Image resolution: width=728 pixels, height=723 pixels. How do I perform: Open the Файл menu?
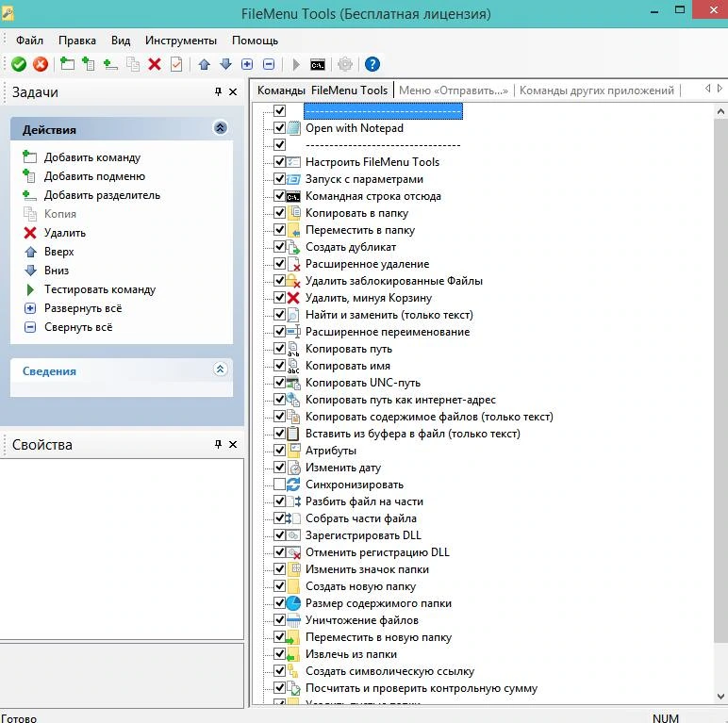30,41
